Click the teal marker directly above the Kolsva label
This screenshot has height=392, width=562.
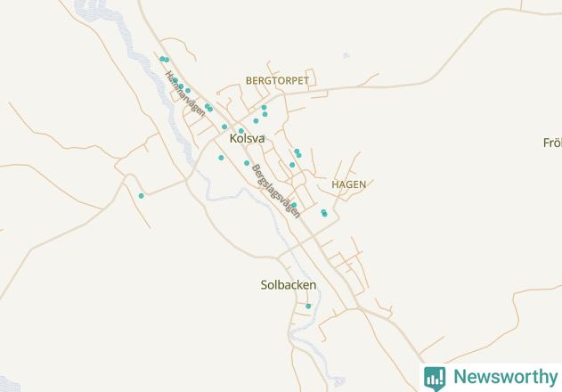coord(241,131)
